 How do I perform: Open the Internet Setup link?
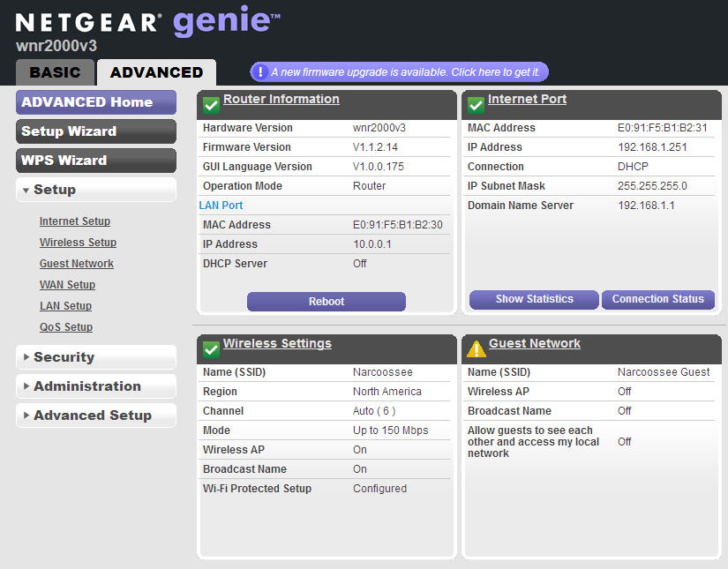pos(75,221)
